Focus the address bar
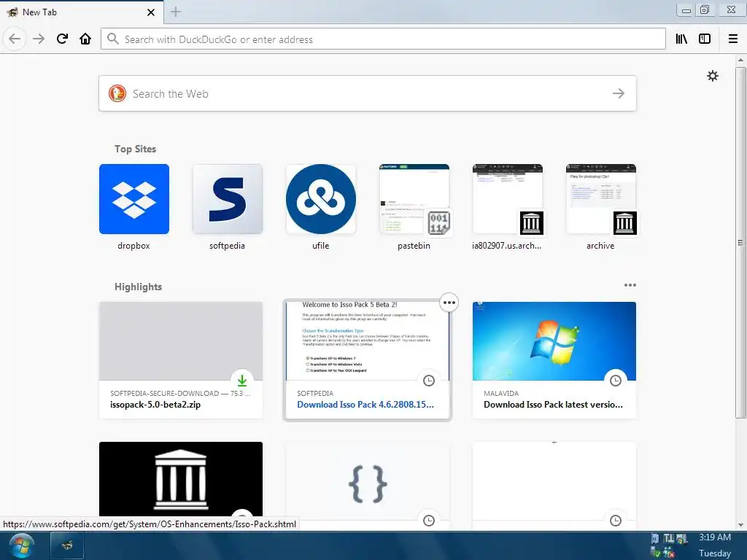 click(383, 39)
